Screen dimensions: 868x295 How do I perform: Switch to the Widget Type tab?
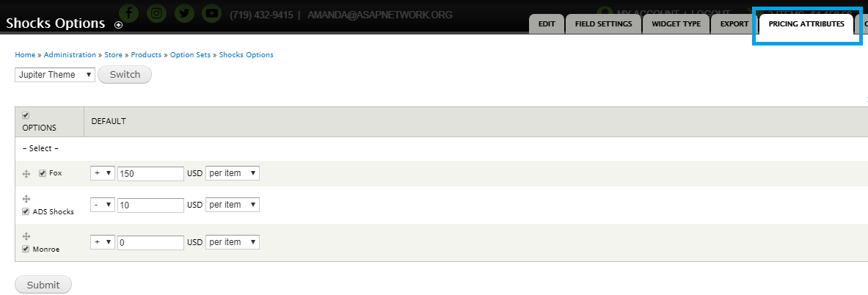click(x=676, y=24)
